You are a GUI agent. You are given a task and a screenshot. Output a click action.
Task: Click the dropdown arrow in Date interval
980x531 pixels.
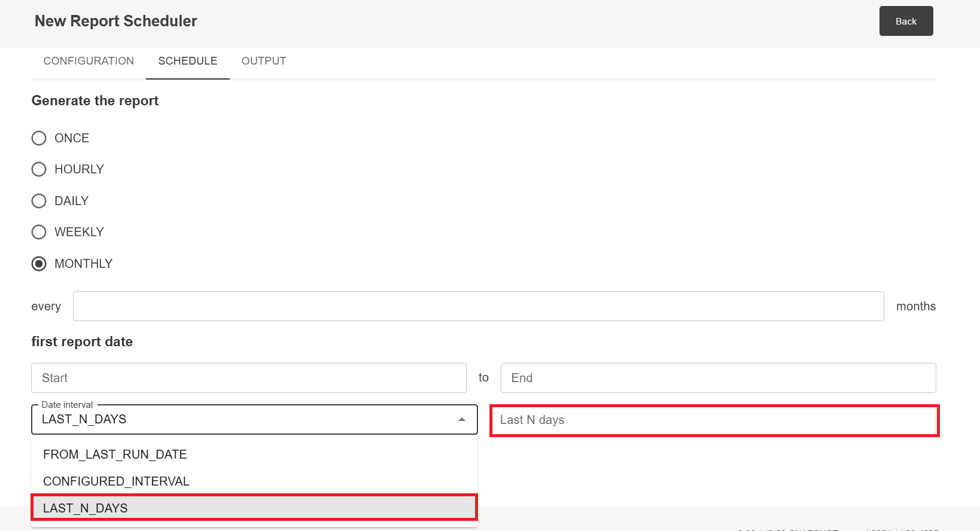click(x=461, y=420)
